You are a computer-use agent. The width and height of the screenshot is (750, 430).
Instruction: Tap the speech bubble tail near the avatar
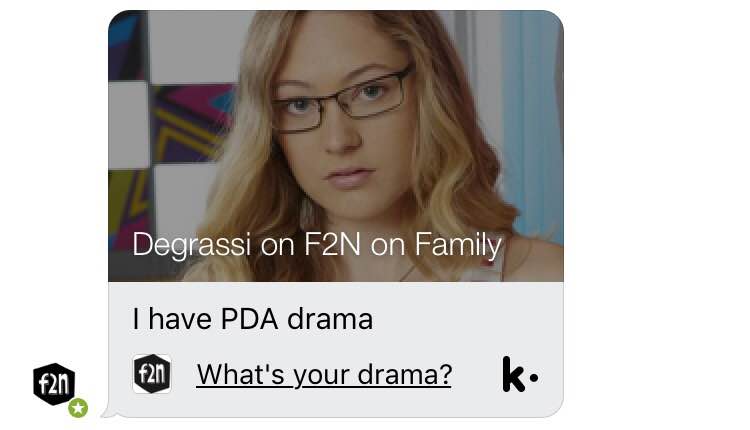(x=108, y=411)
